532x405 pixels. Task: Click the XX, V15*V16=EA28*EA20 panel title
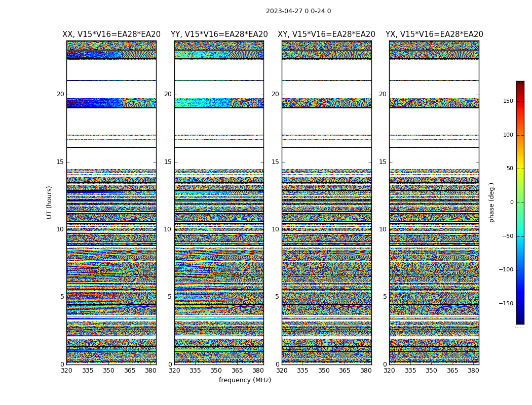(x=111, y=34)
